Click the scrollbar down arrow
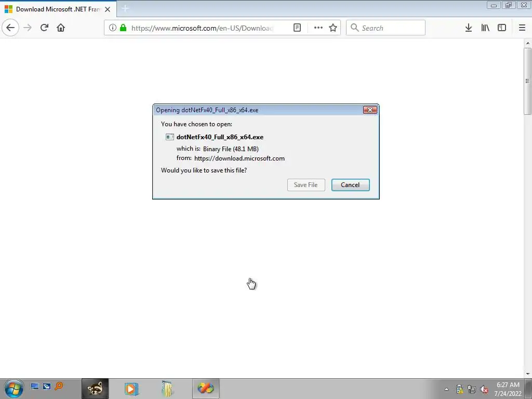 click(x=528, y=374)
